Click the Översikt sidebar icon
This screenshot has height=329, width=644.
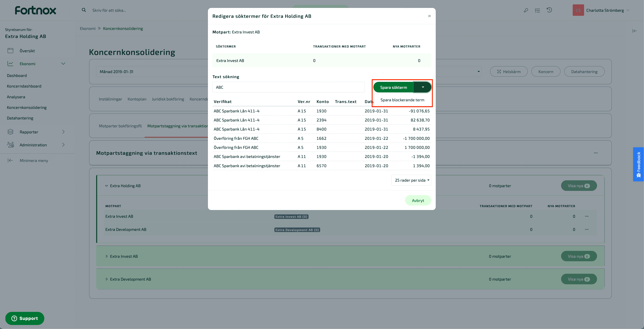pyautogui.click(x=10, y=51)
